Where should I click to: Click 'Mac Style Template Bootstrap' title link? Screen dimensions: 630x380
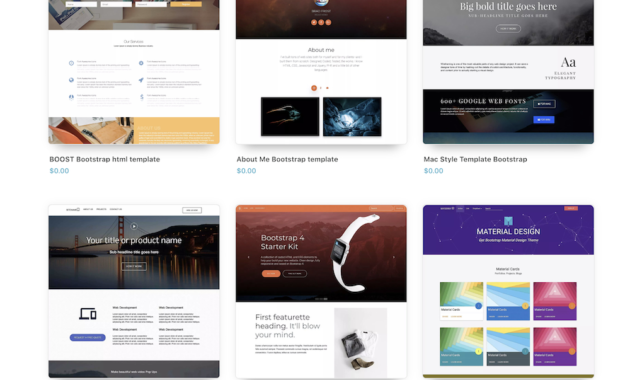point(475,159)
